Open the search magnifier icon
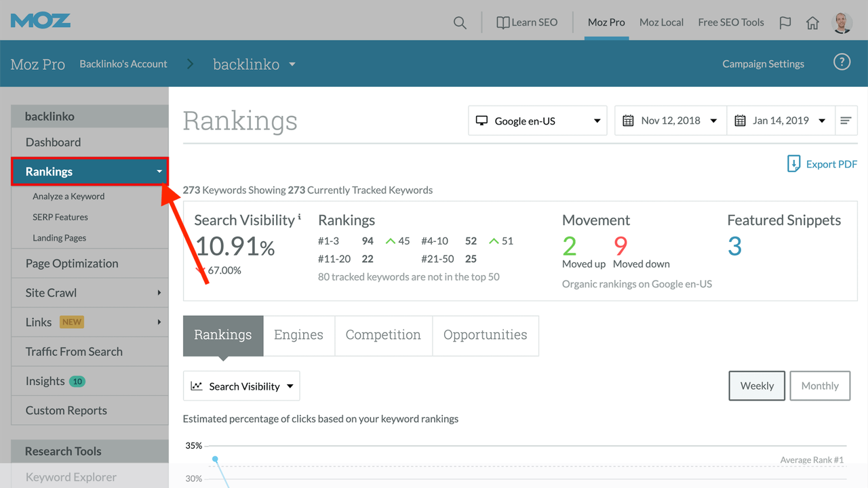This screenshot has height=488, width=868. pos(460,22)
